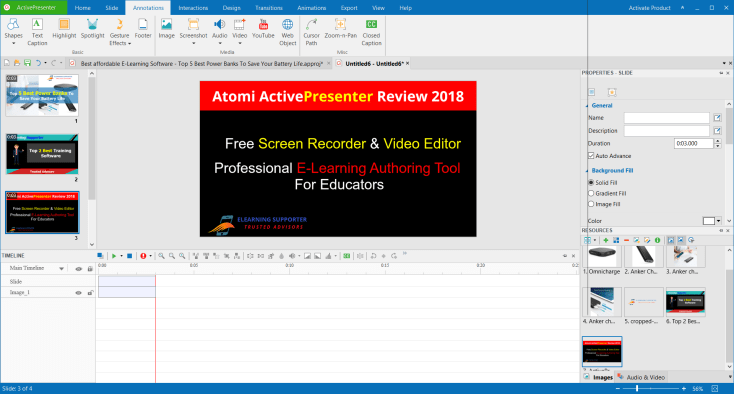
Task: Open the Shapes annotation tool
Action: [x=13, y=31]
